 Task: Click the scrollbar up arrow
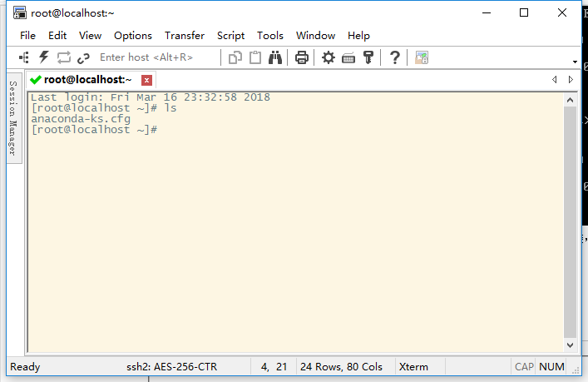click(x=570, y=100)
